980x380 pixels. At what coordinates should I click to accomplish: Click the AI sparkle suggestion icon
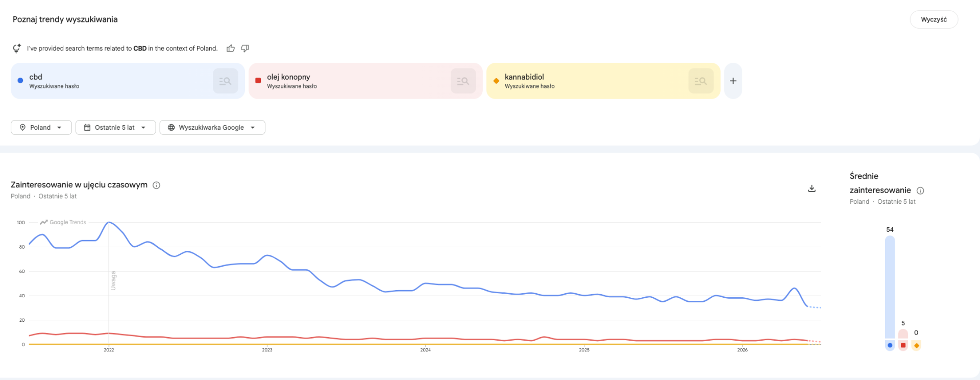click(x=17, y=49)
